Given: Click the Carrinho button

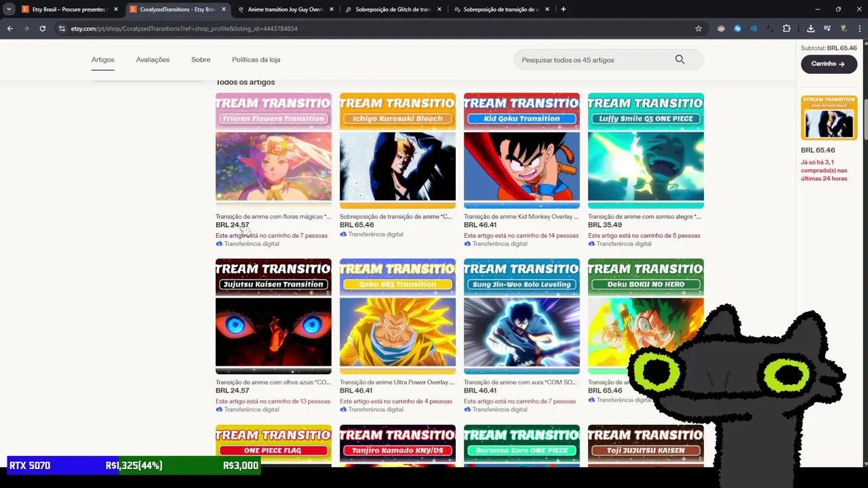Looking at the screenshot, I should tap(829, 64).
